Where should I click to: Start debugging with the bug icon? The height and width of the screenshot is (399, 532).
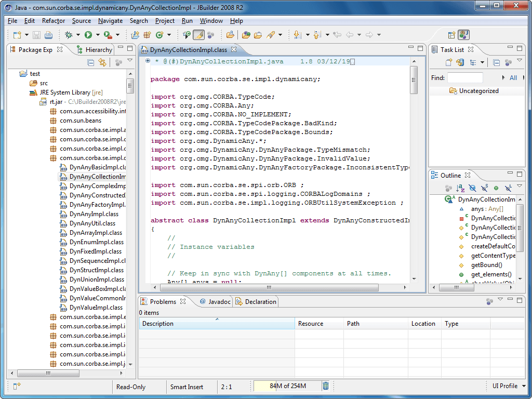click(69, 35)
